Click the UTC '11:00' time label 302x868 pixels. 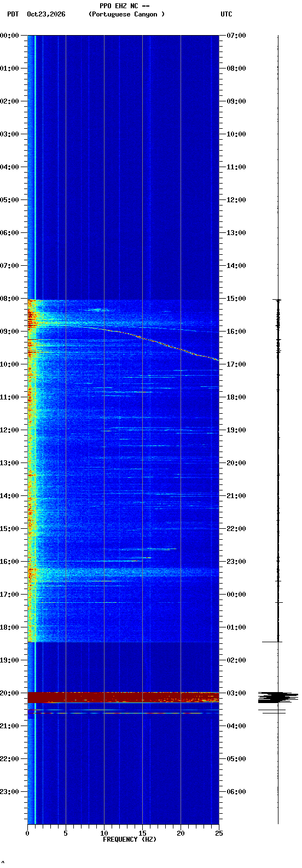point(236,167)
